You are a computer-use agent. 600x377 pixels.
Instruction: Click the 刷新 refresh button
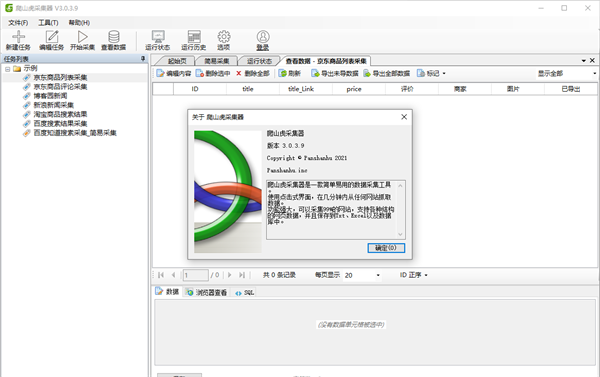[290, 73]
